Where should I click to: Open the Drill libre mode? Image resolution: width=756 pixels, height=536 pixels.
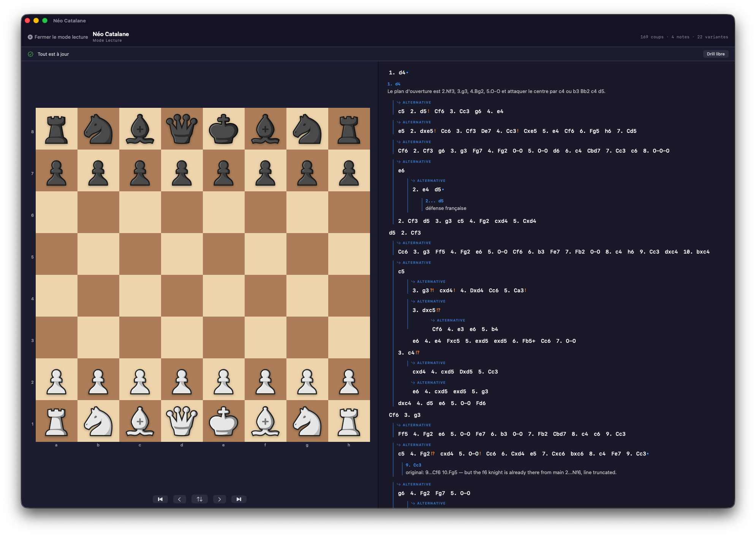[716, 54]
